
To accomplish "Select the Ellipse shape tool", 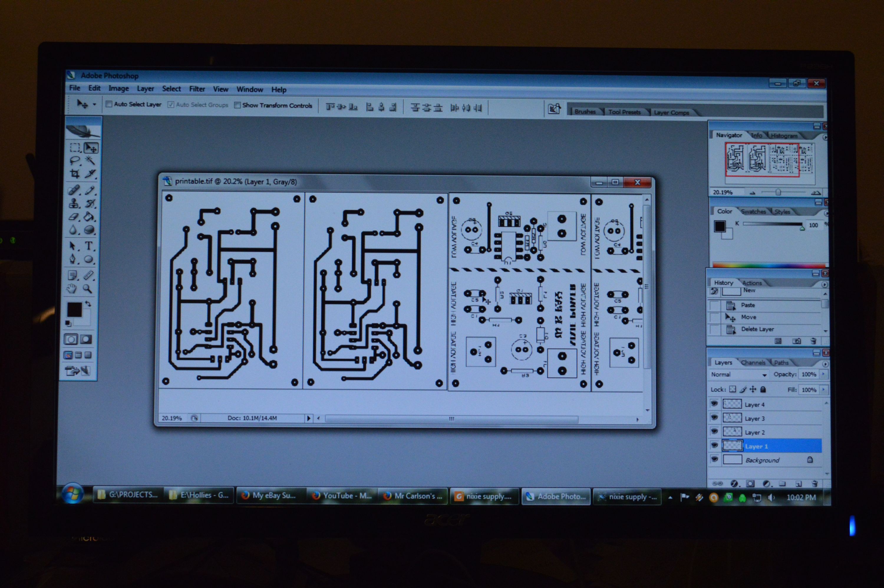I will tap(89, 259).
